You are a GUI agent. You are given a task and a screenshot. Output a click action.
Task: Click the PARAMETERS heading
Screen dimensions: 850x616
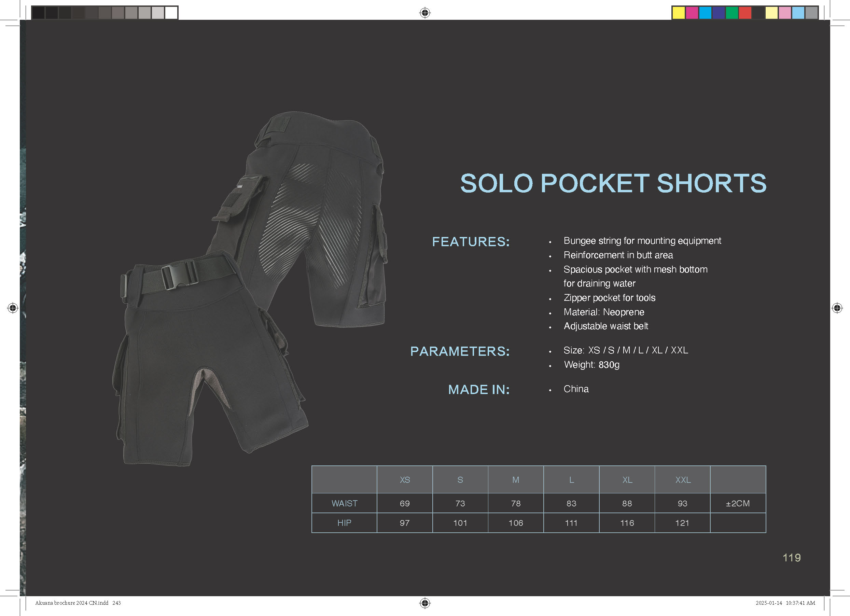(x=460, y=351)
